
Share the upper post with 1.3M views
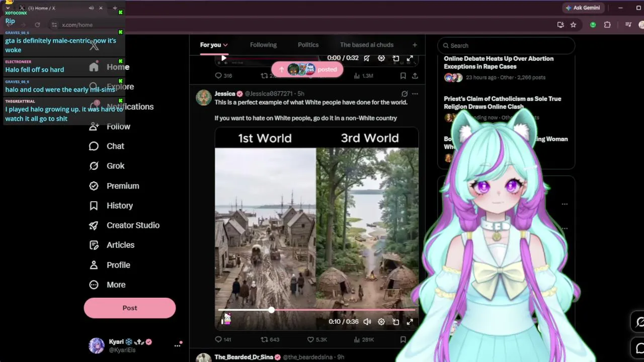[415, 76]
